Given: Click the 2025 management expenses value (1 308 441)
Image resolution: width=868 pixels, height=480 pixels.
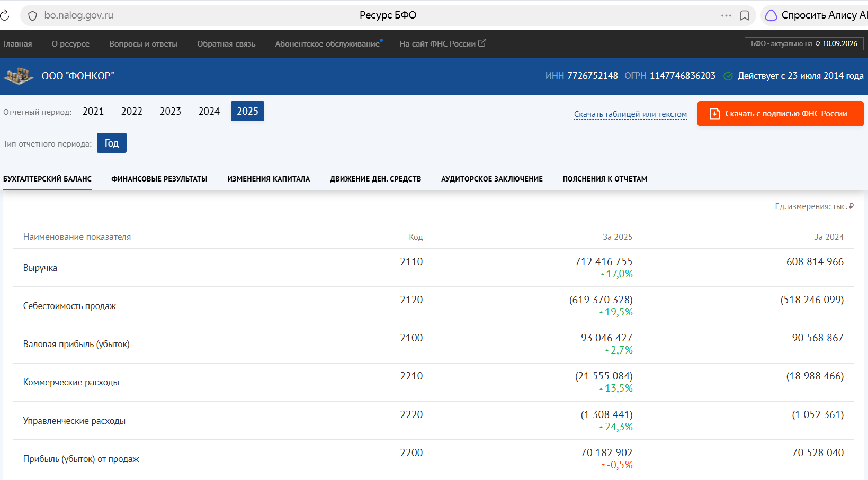Looking at the screenshot, I should coord(607,414).
